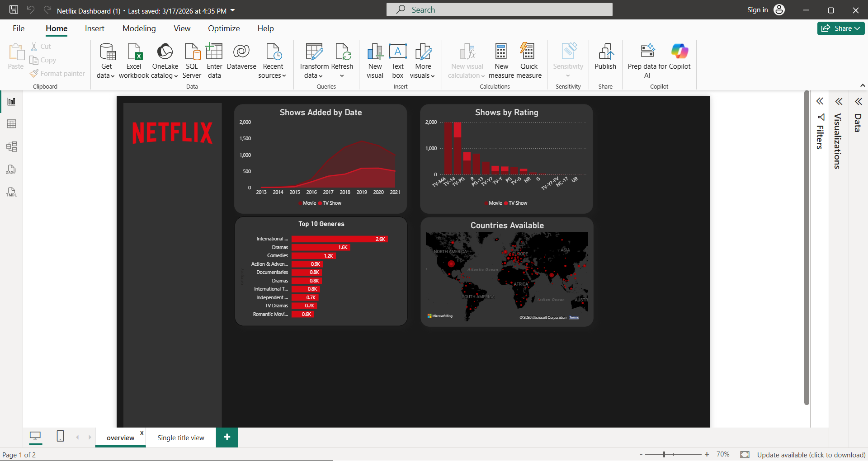Screen dimensions: 868x461
Task: Expand the Visualizations pane
Action: pyautogui.click(x=840, y=101)
